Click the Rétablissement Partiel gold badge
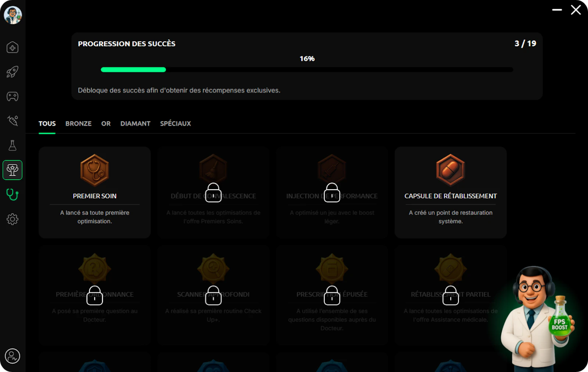Screen dimensions: 588x372 (x=451, y=269)
